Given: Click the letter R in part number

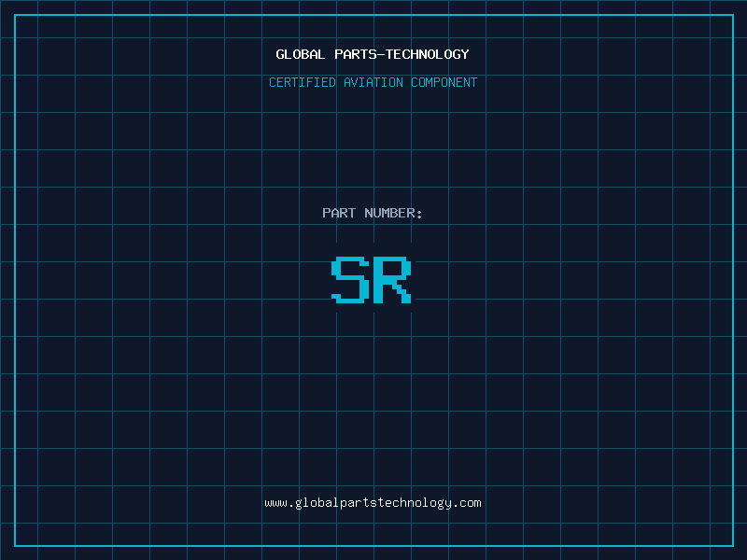Looking at the screenshot, I should point(394,280).
